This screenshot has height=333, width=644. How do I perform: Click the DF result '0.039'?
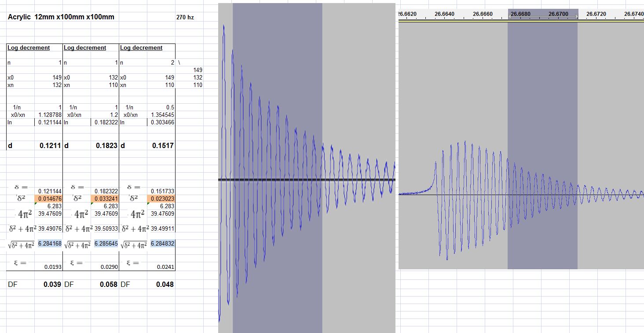click(x=52, y=284)
